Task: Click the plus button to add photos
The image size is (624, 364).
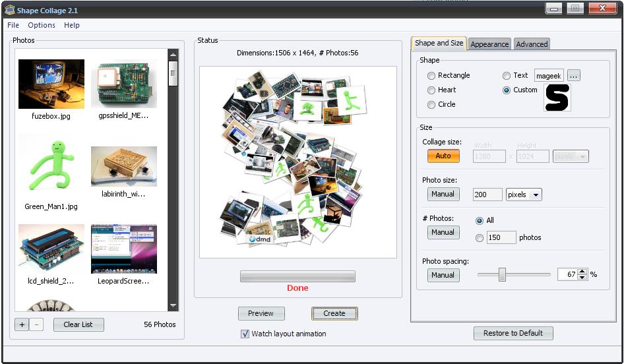Action: point(22,324)
